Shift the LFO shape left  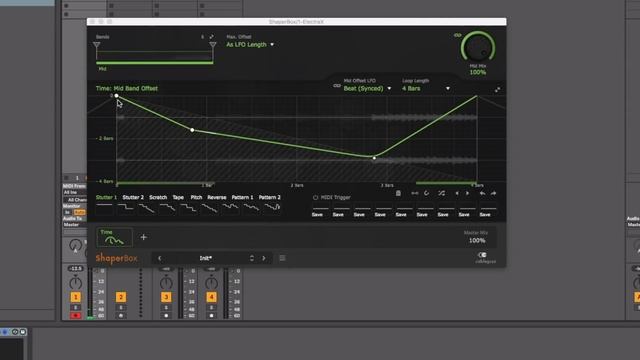click(x=457, y=193)
